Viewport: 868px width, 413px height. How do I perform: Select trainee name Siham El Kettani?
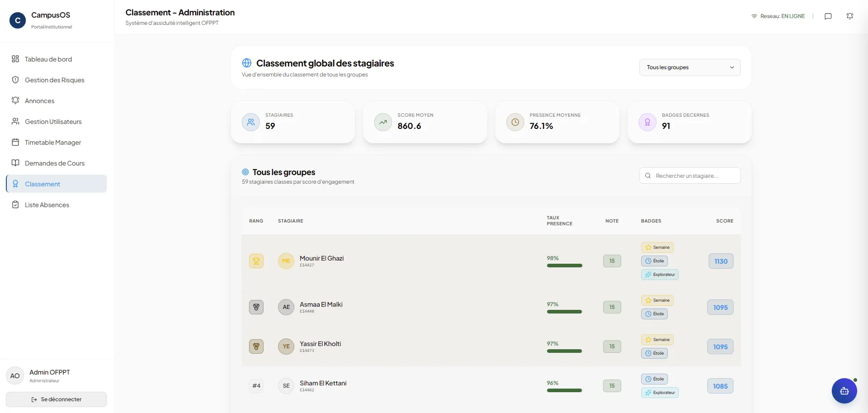click(x=323, y=383)
